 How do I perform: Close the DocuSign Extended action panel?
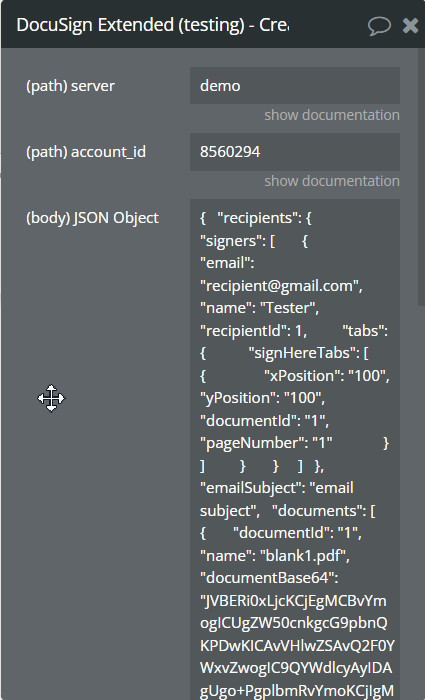point(410,25)
